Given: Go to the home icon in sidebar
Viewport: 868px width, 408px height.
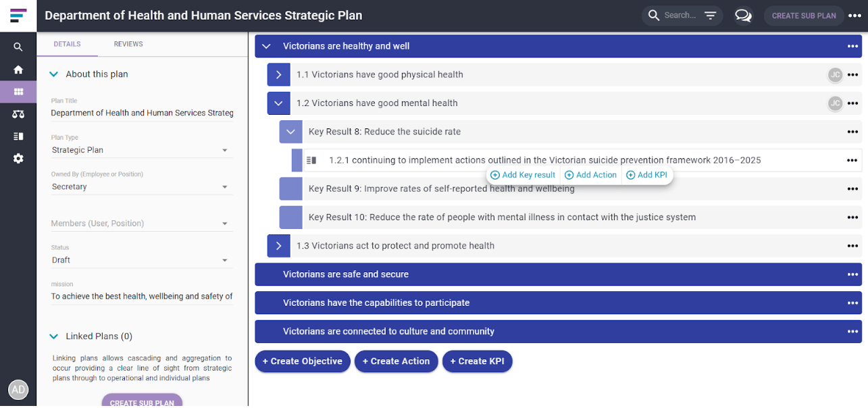Looking at the screenshot, I should [x=18, y=70].
